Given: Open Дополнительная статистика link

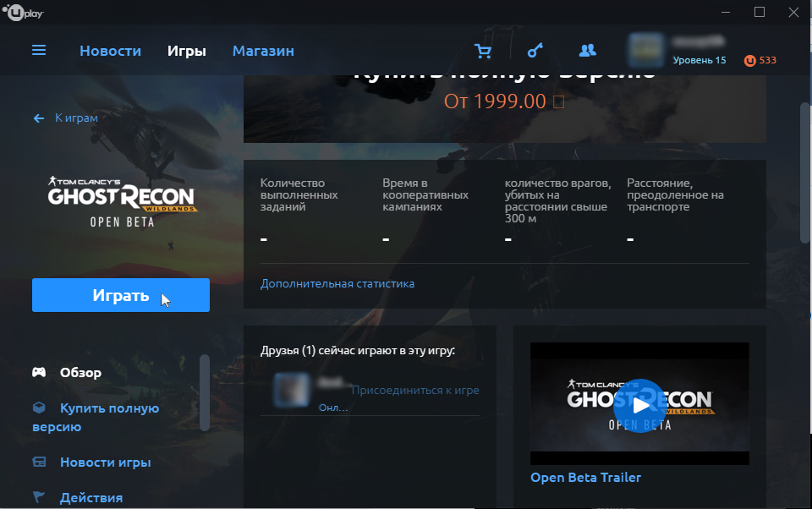Looking at the screenshot, I should coord(337,284).
